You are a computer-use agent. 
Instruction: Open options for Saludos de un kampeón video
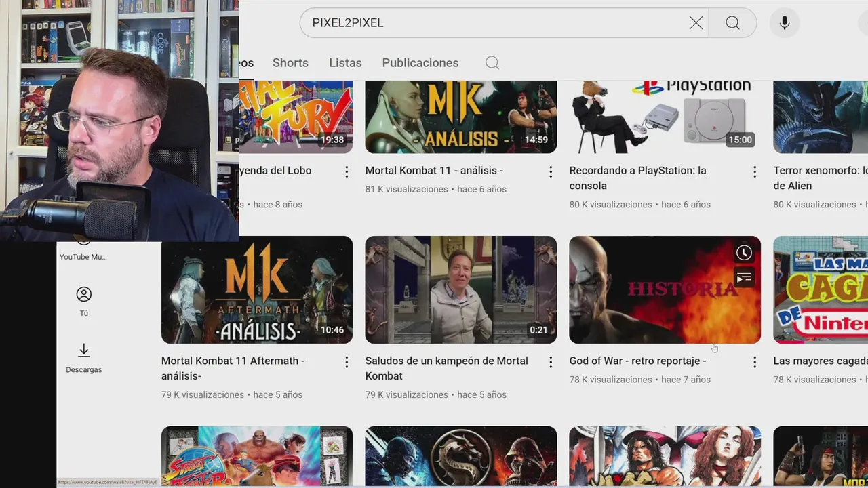click(x=551, y=363)
